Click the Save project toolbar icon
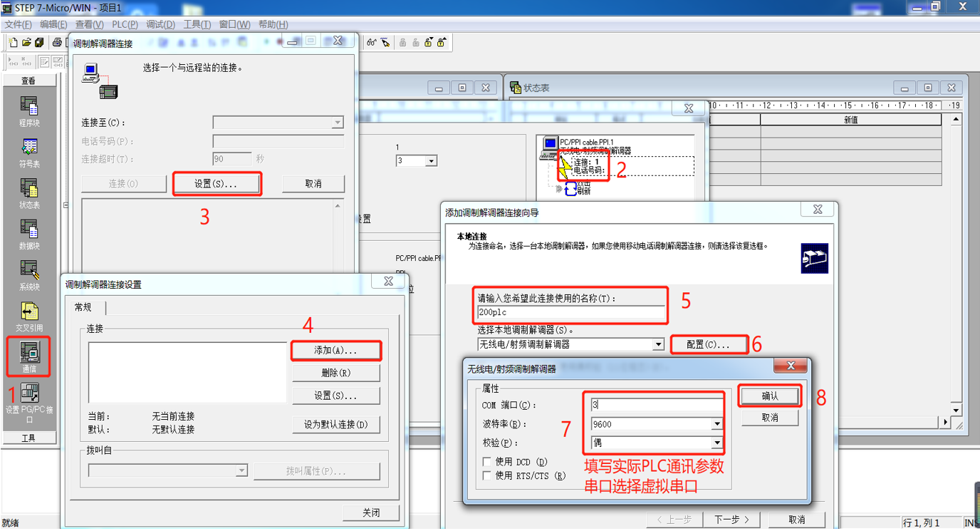Screen dimensions: 980x531 [x=39, y=43]
